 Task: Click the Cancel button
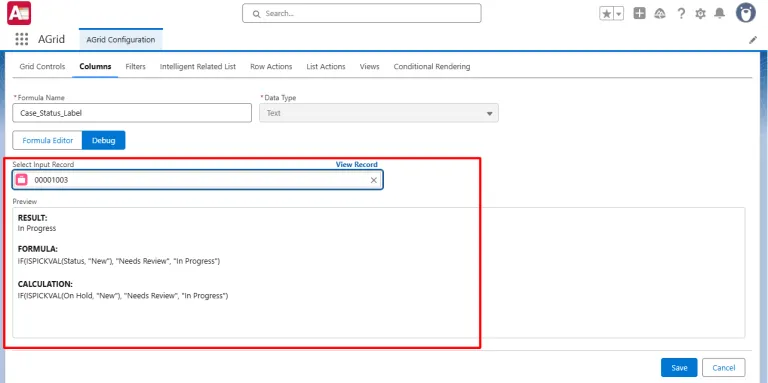coord(723,368)
